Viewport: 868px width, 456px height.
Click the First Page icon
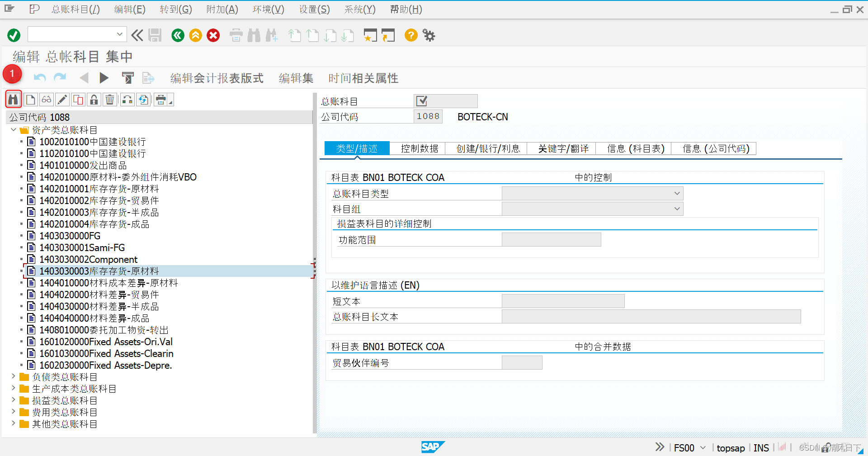tap(294, 35)
